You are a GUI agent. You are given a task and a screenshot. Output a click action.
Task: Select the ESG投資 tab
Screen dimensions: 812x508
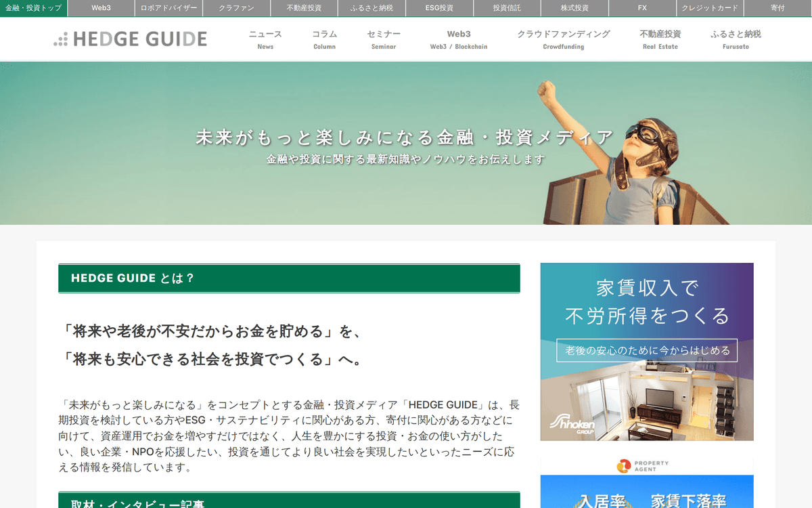440,8
